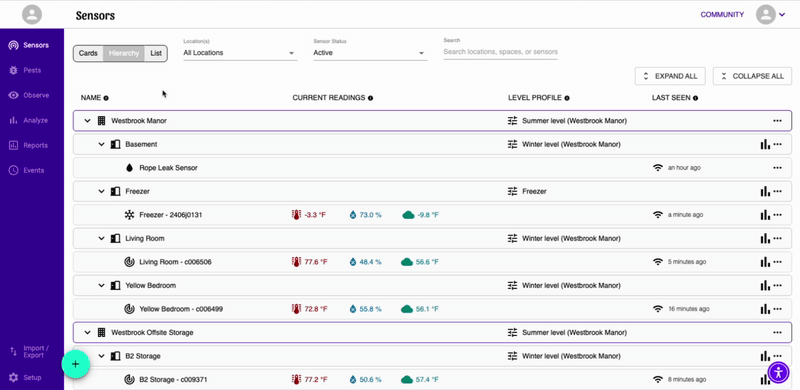Open the Location(s) dropdown
The width and height of the screenshot is (800, 390).
point(240,53)
